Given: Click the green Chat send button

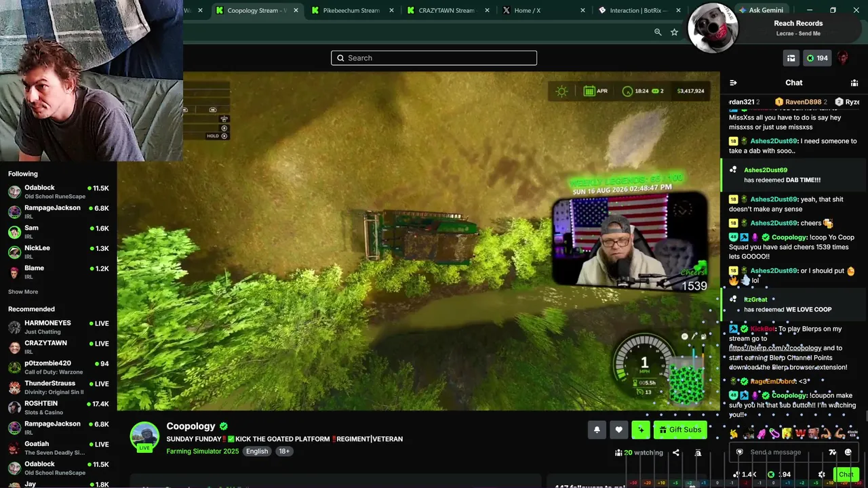Looking at the screenshot, I should (x=846, y=474).
